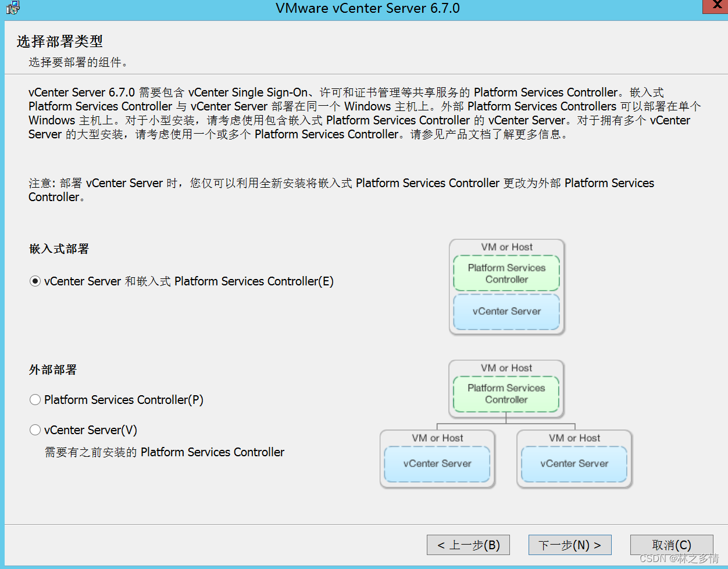The height and width of the screenshot is (569, 728).
Task: Click the VMware vCenter Server 6.7.0 title text
Action: coord(367,8)
